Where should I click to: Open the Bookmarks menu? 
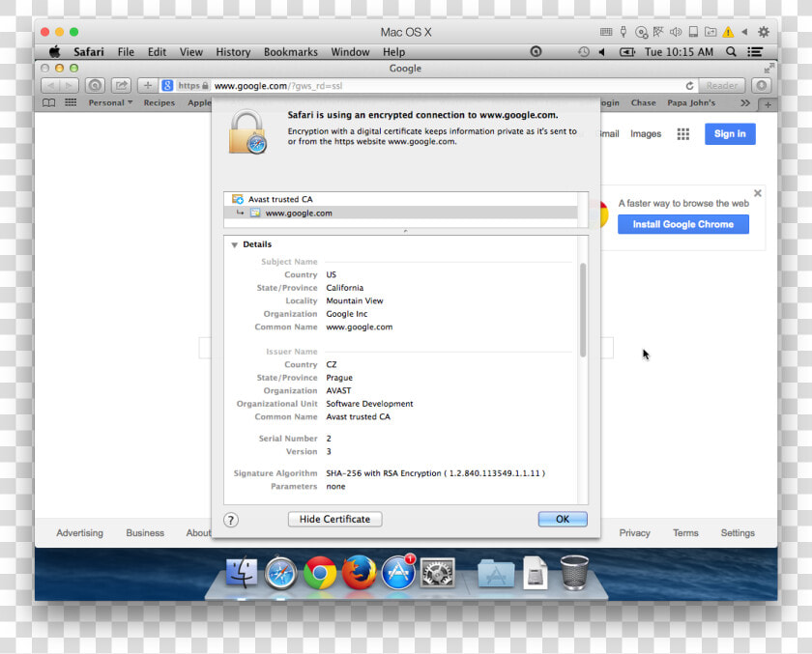coord(291,52)
